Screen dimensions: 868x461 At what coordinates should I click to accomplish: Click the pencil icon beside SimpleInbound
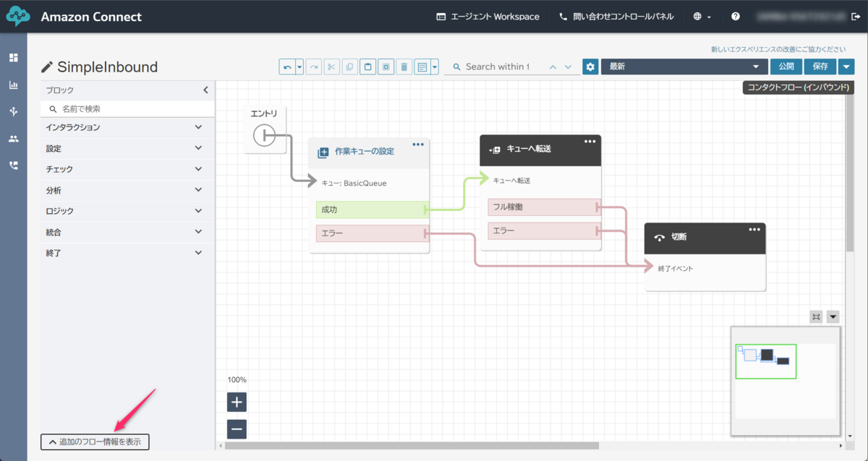click(x=47, y=67)
